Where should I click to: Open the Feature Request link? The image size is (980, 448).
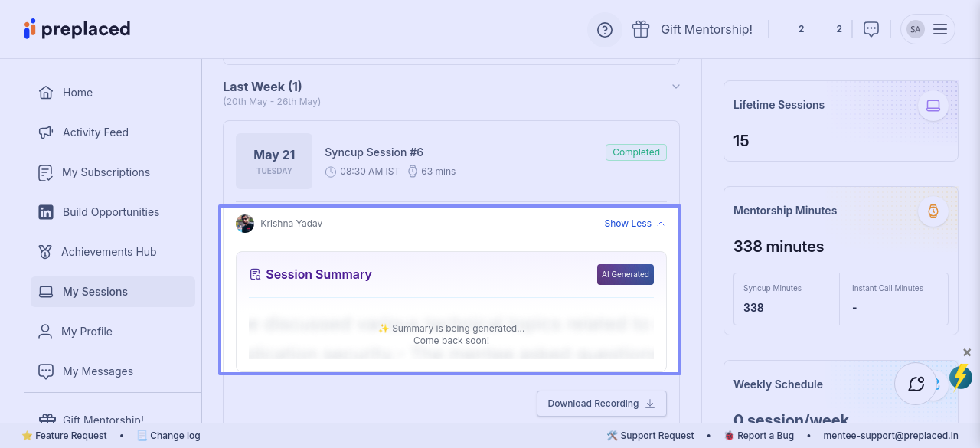pyautogui.click(x=70, y=436)
